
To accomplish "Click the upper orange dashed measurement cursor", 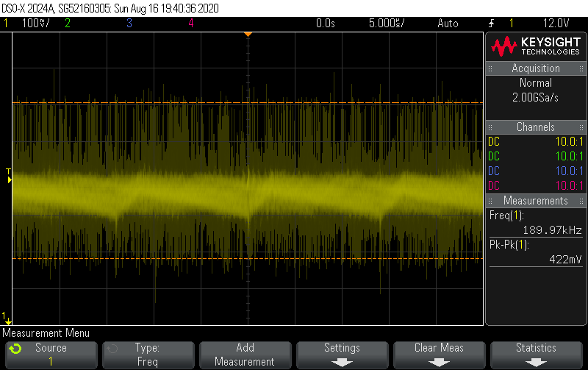I will 248,102.
